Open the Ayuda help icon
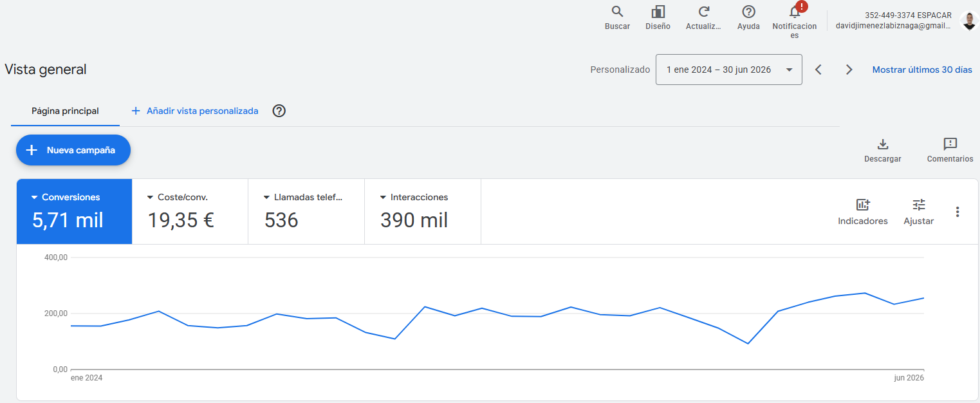This screenshot has height=403, width=980. point(748,12)
